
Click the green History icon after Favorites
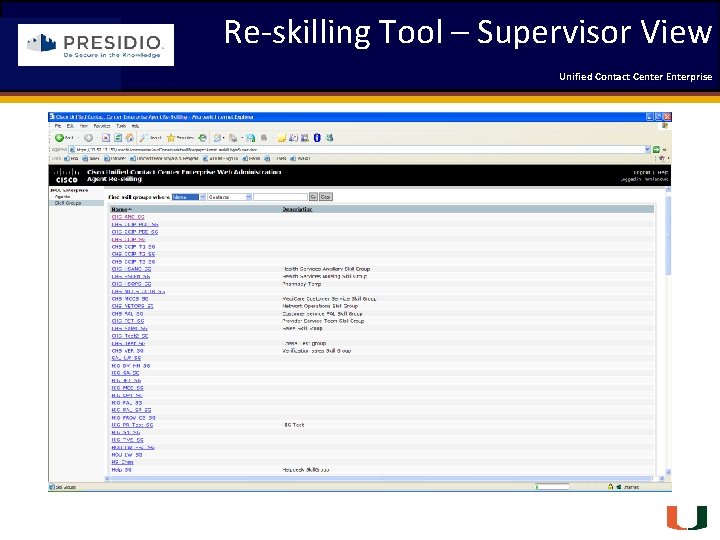click(x=202, y=138)
